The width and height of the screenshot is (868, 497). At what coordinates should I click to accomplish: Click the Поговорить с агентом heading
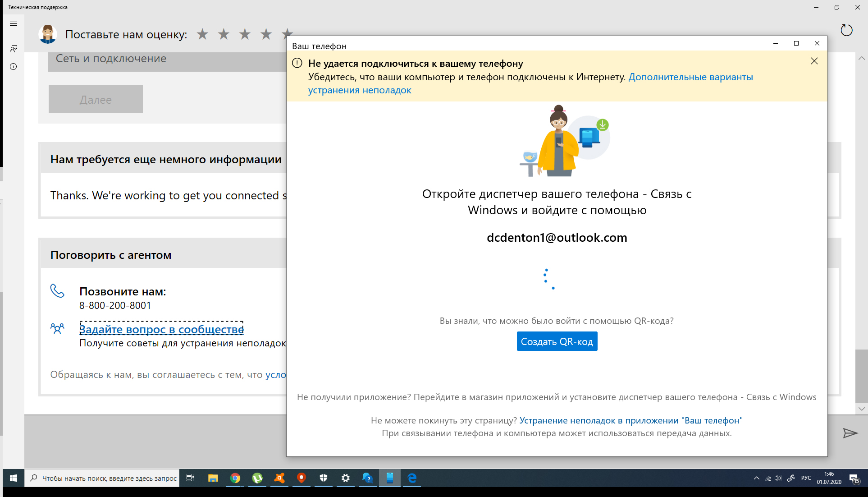111,255
